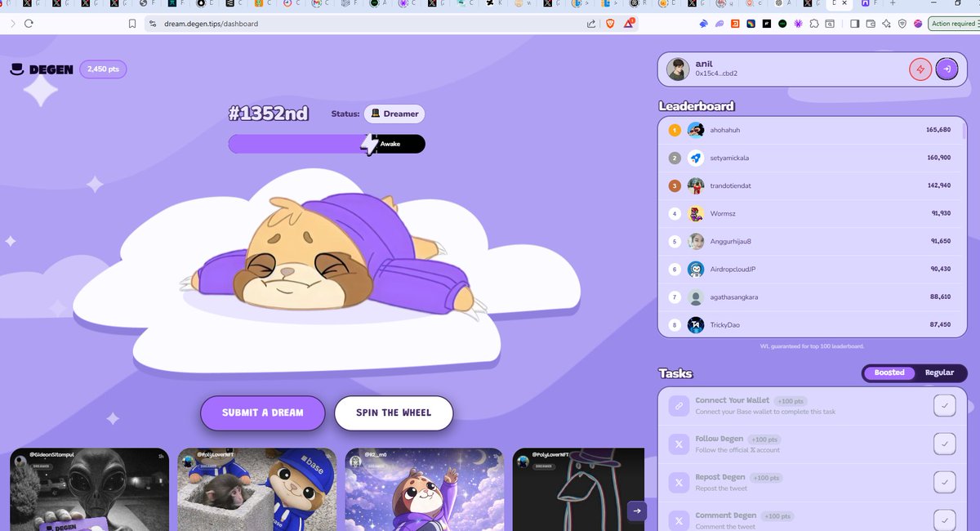This screenshot has width=980, height=531.
Task: Click the red lightning bolt icon
Action: click(x=920, y=69)
